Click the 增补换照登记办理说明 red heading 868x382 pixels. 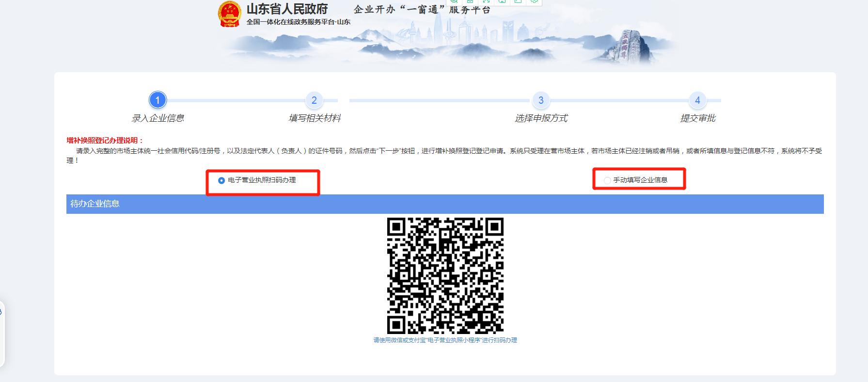coord(105,141)
